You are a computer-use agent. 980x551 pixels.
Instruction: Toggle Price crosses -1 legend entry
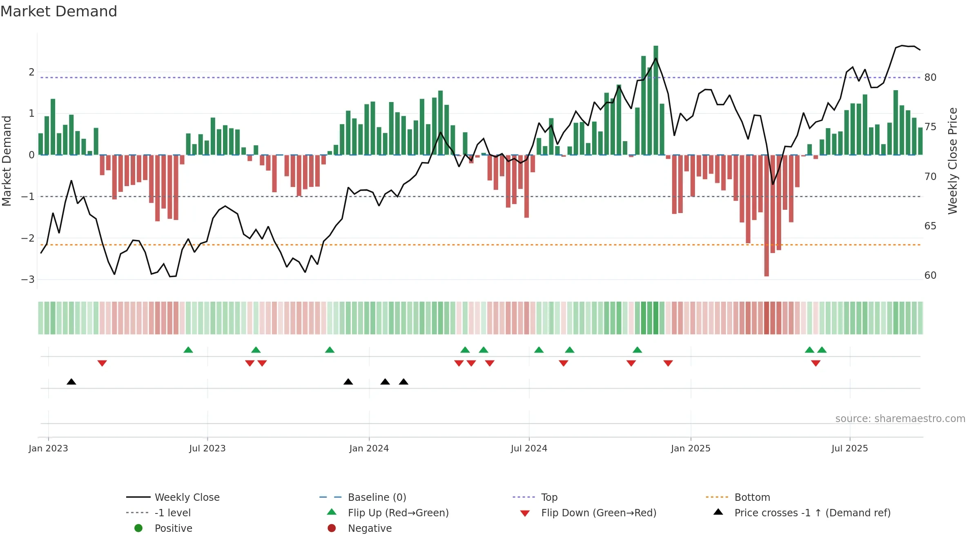coord(802,513)
